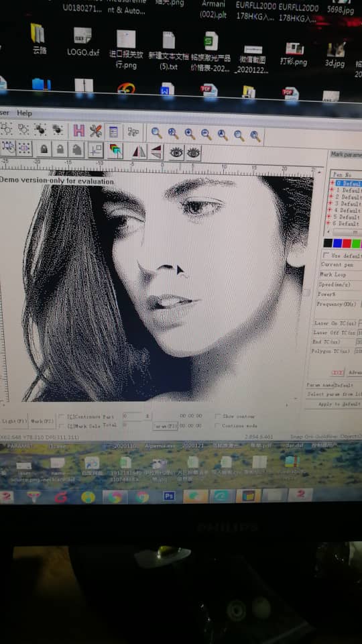Select pen row 1 Default
Viewport: 362px width, 644px height.
(x=346, y=191)
